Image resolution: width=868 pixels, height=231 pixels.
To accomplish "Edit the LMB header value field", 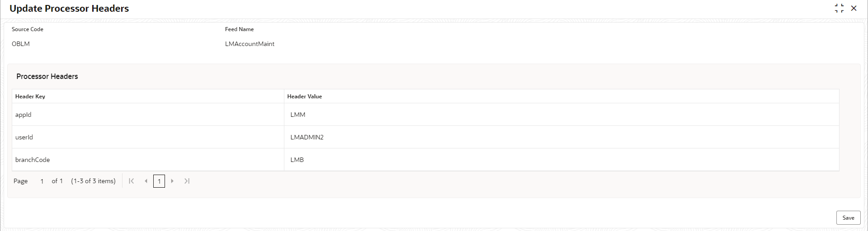I will point(561,160).
